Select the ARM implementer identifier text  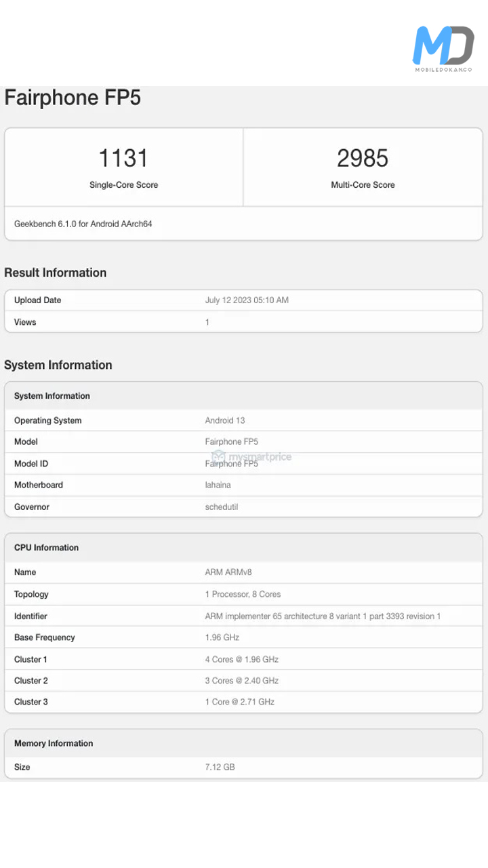[x=323, y=616]
